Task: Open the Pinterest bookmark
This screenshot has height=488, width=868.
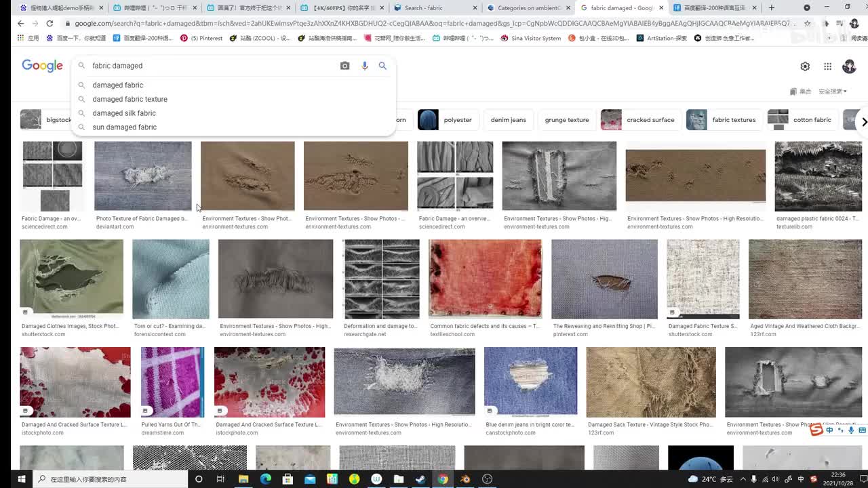Action: pos(201,38)
